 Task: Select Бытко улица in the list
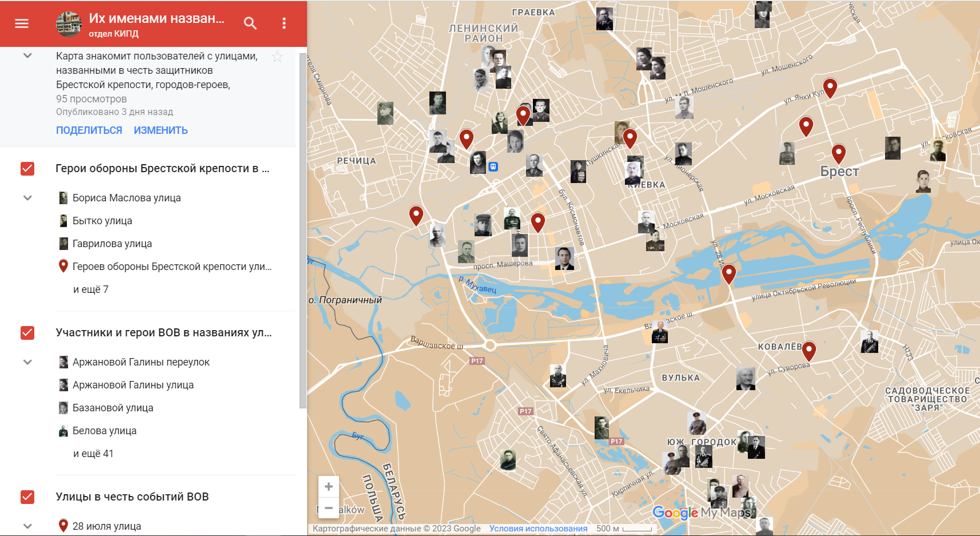point(102,221)
